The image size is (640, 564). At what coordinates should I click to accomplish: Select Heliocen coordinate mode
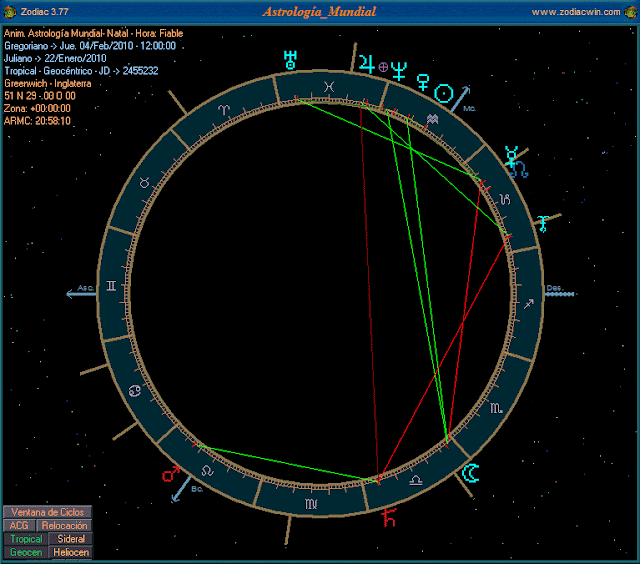click(x=71, y=552)
